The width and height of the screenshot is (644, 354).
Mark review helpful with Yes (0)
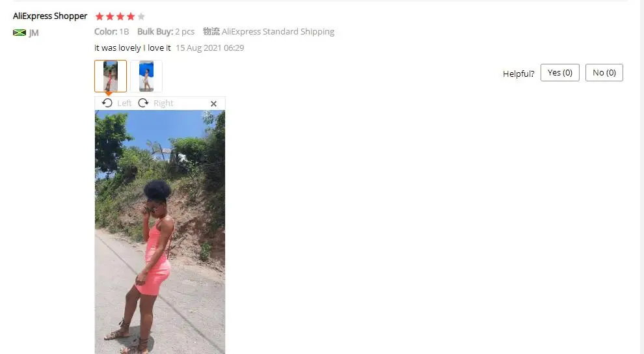point(560,73)
